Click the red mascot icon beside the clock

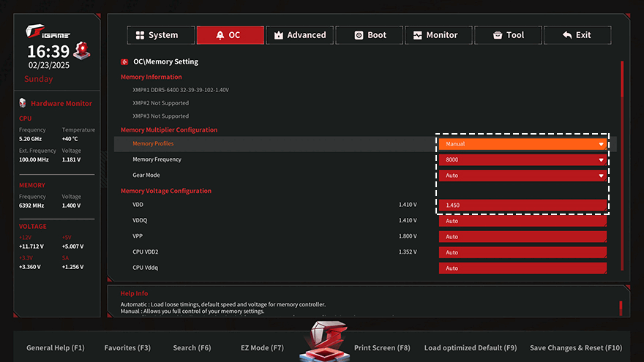pos(82,50)
